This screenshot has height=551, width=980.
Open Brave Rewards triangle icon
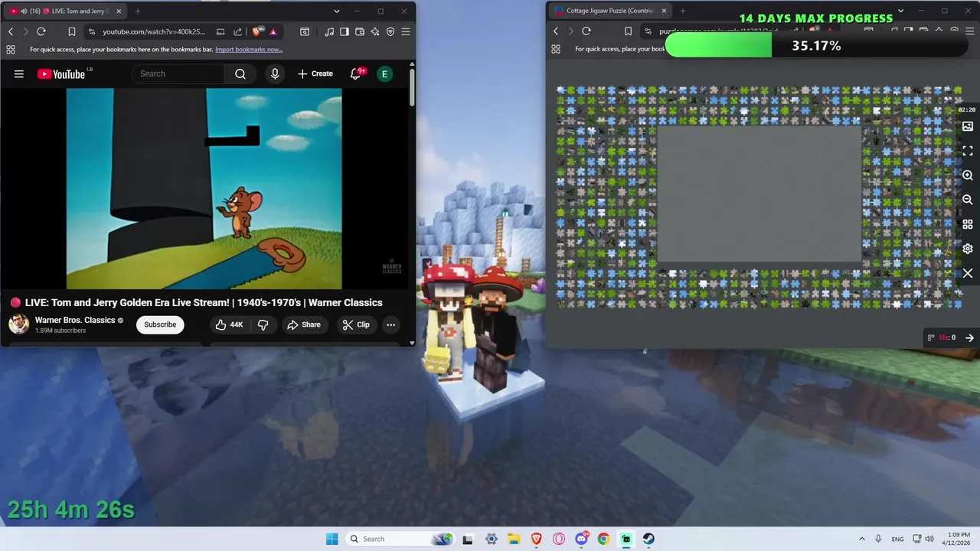click(x=273, y=31)
